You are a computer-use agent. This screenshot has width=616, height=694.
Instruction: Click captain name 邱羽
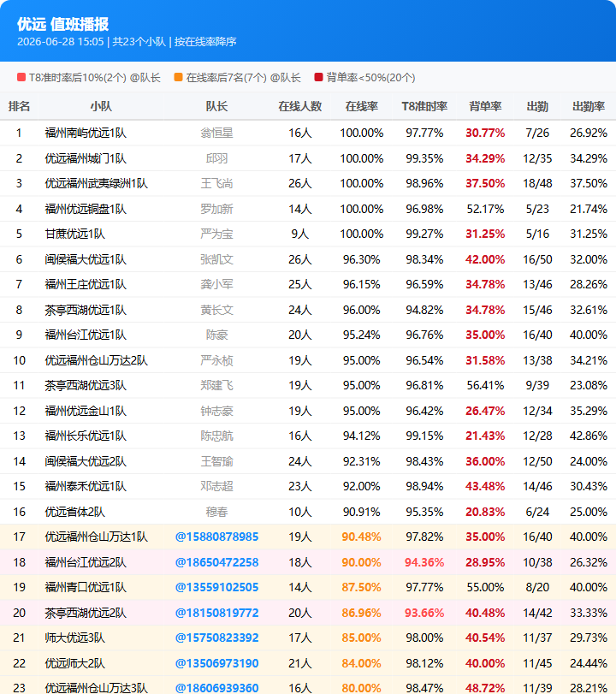coord(216,158)
